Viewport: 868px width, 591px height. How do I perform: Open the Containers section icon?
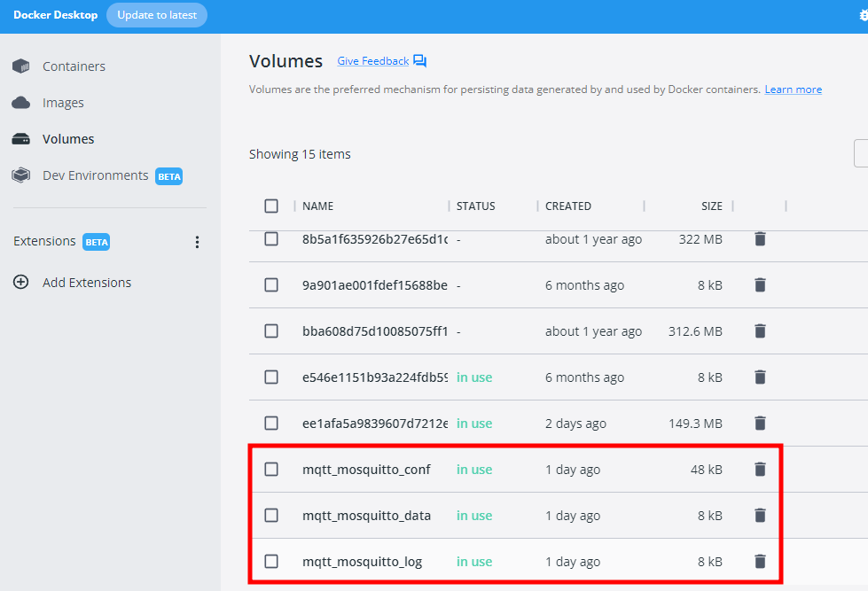[x=21, y=66]
